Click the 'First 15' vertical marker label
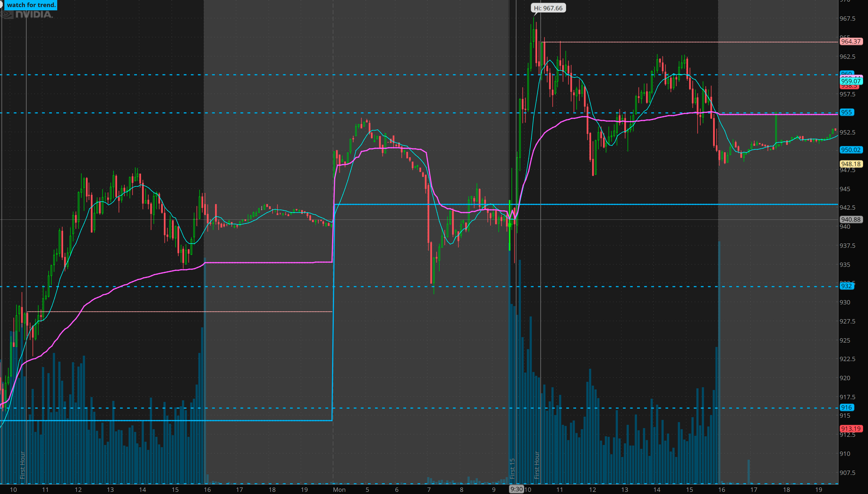This screenshot has width=868, height=494. (512, 468)
